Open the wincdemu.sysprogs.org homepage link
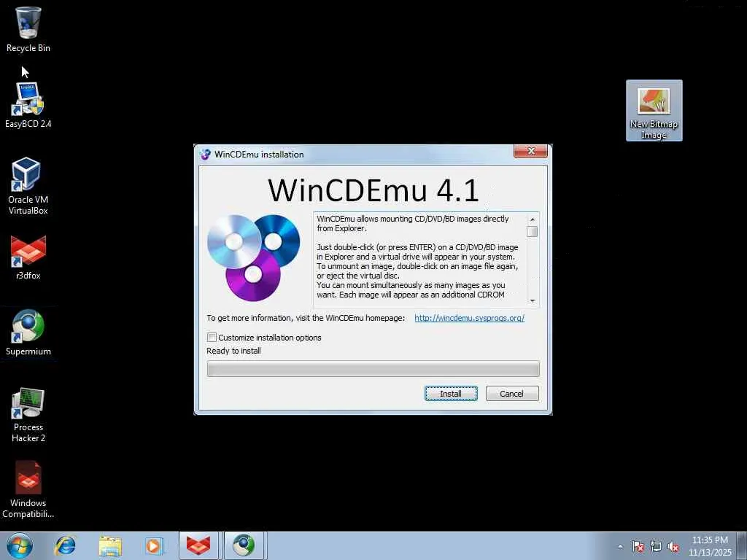The width and height of the screenshot is (747, 560). point(469,318)
